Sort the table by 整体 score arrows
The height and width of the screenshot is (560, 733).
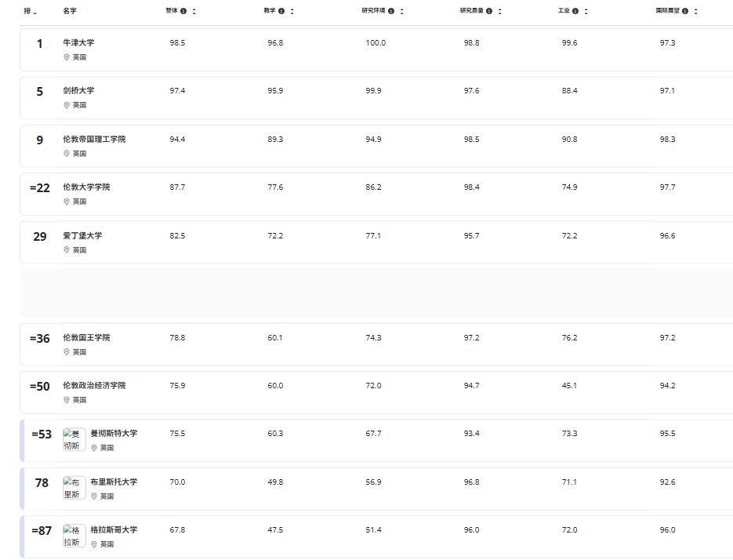pos(194,11)
